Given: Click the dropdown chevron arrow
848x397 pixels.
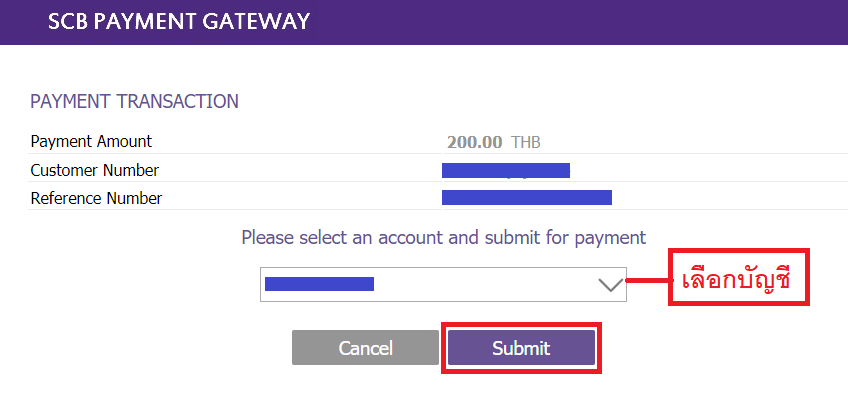Looking at the screenshot, I should (611, 284).
